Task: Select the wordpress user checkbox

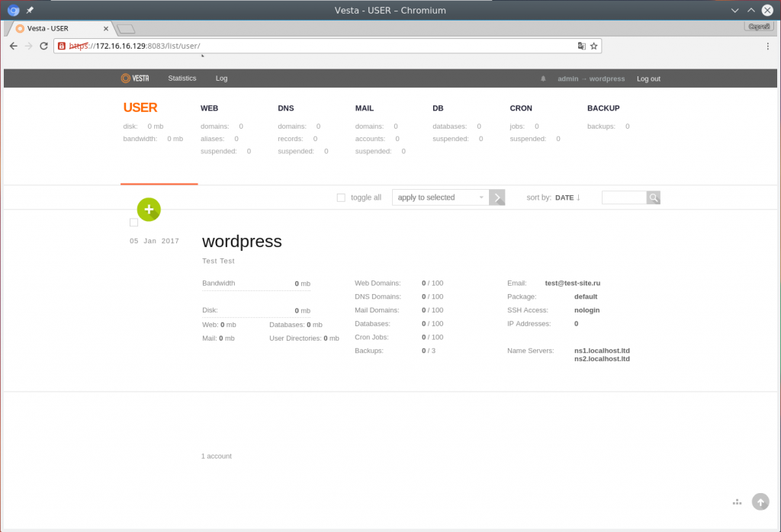Action: tap(134, 223)
